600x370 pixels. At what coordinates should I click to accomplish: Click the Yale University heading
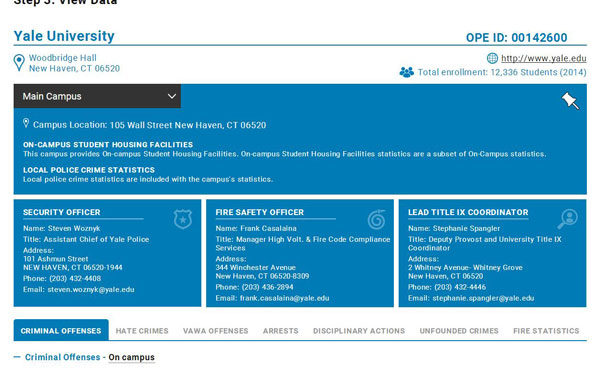tap(64, 36)
